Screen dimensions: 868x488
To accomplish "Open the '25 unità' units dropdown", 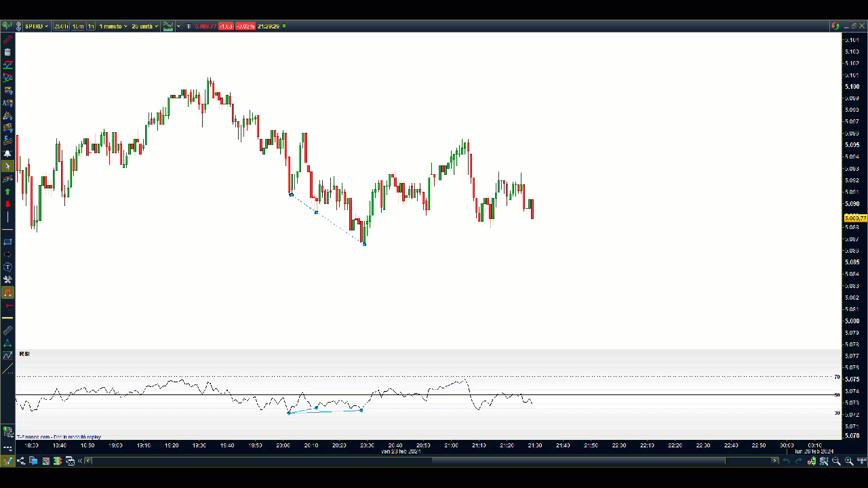I will [x=144, y=26].
